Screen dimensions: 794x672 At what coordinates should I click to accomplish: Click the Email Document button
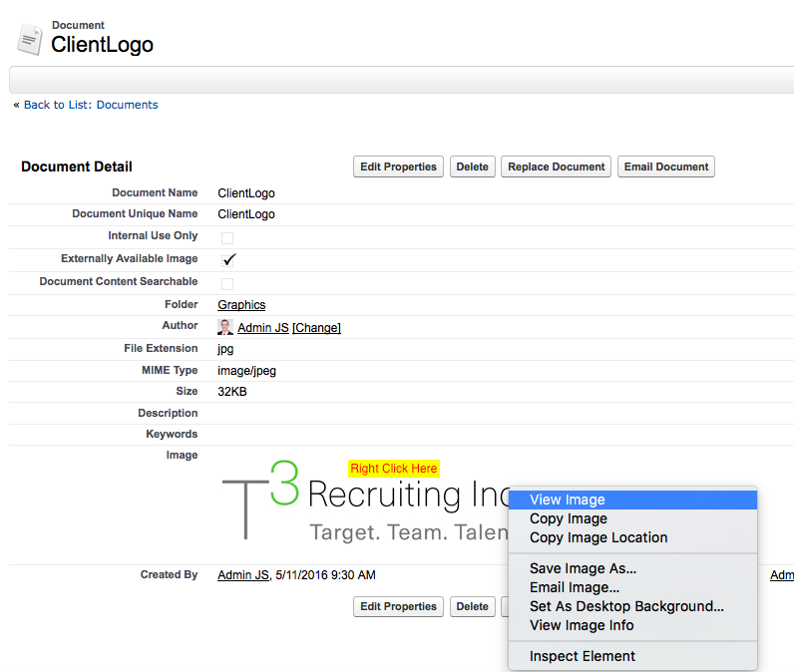click(x=666, y=167)
